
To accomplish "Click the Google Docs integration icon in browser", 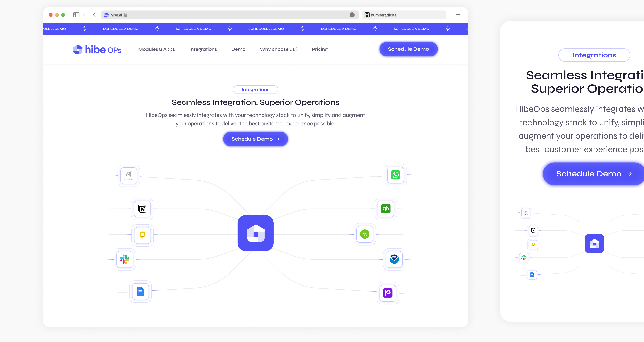I will [x=141, y=292].
